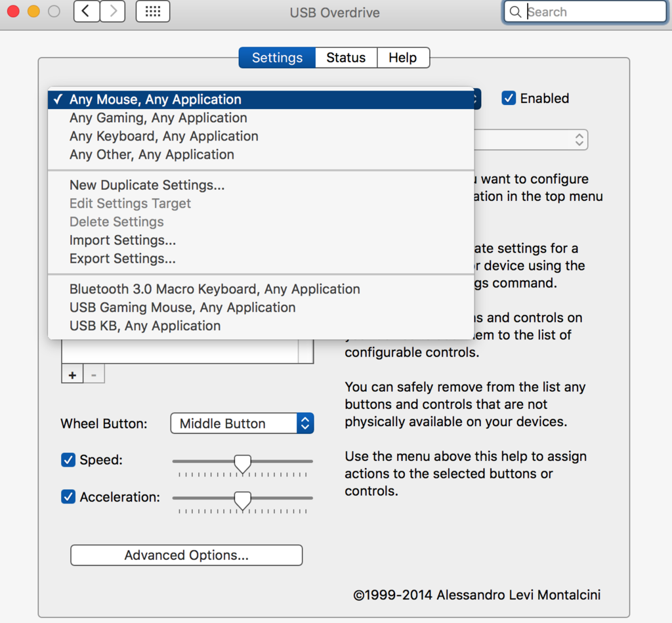Choose Export Settings...
672x623 pixels.
point(261,259)
